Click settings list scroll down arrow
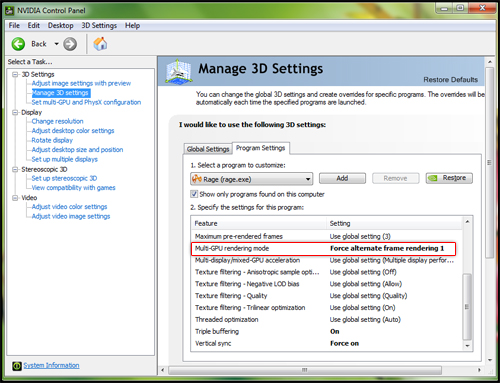The width and height of the screenshot is (500, 383). point(467,346)
